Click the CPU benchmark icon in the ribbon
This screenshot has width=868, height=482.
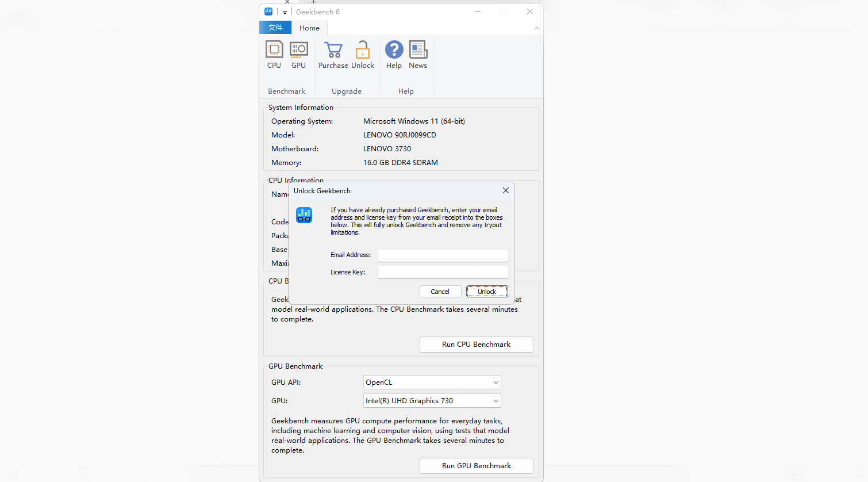click(x=274, y=55)
